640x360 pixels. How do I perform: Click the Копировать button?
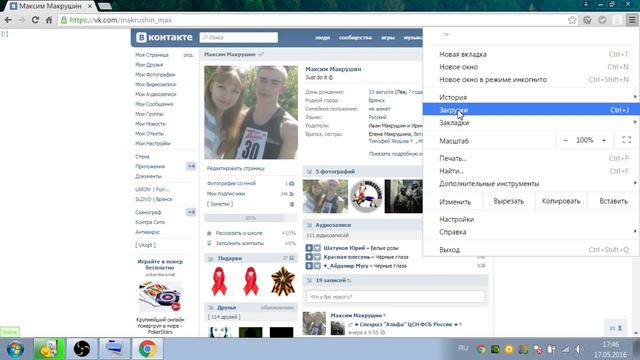pos(561,201)
